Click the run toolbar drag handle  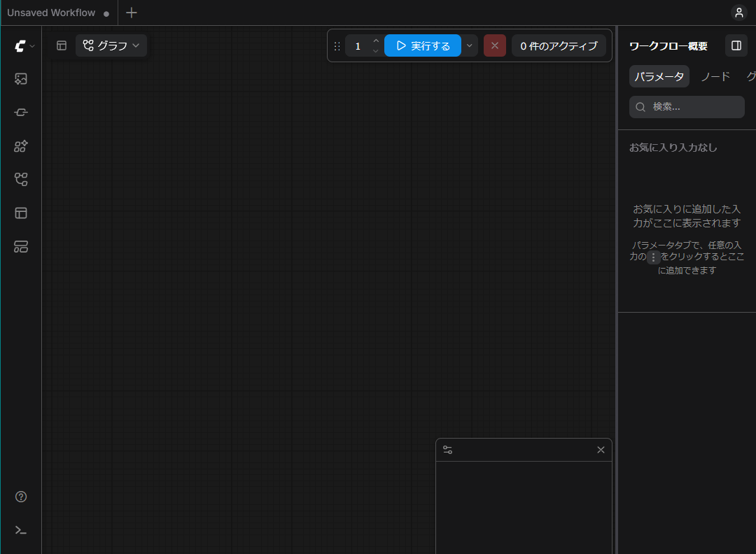point(337,46)
